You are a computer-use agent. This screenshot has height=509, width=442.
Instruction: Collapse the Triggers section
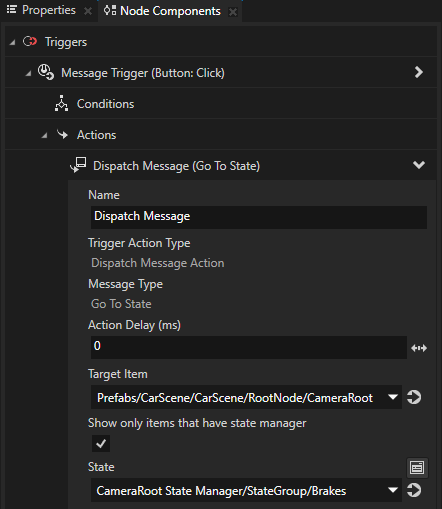pos(12,42)
